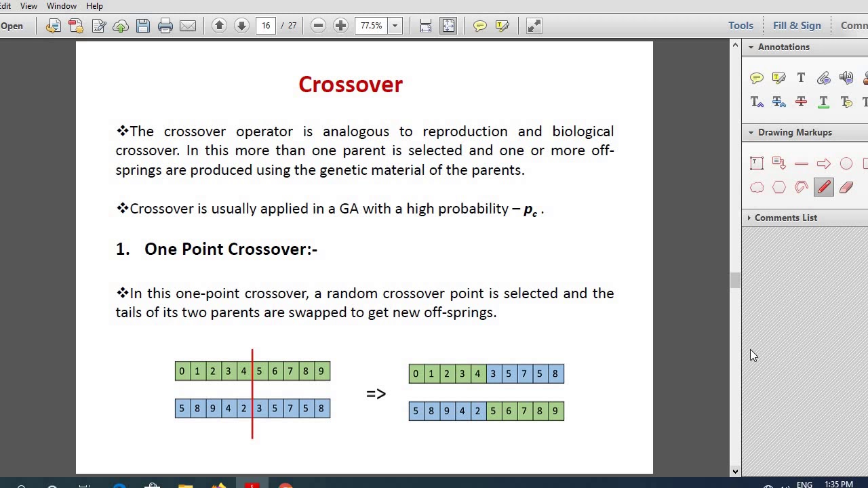This screenshot has width=868, height=488.
Task: Add sticky note from main toolbar
Action: tap(480, 26)
